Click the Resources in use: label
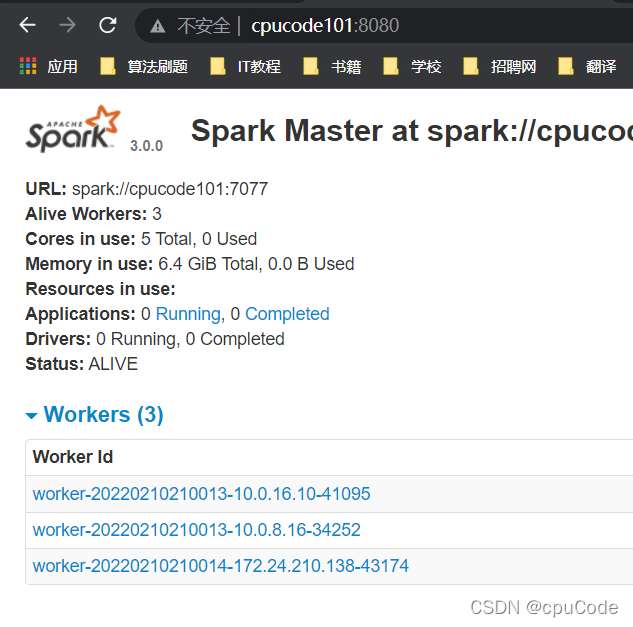This screenshot has width=633, height=627. (100, 289)
